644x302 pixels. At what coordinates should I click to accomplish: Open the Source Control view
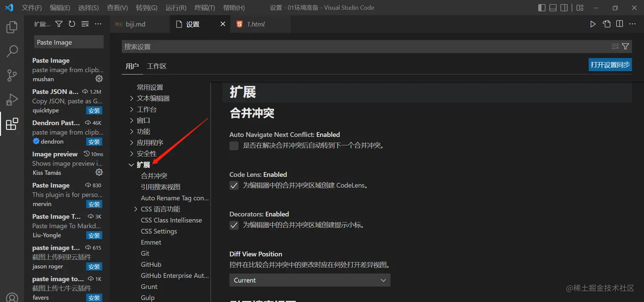tap(12, 76)
